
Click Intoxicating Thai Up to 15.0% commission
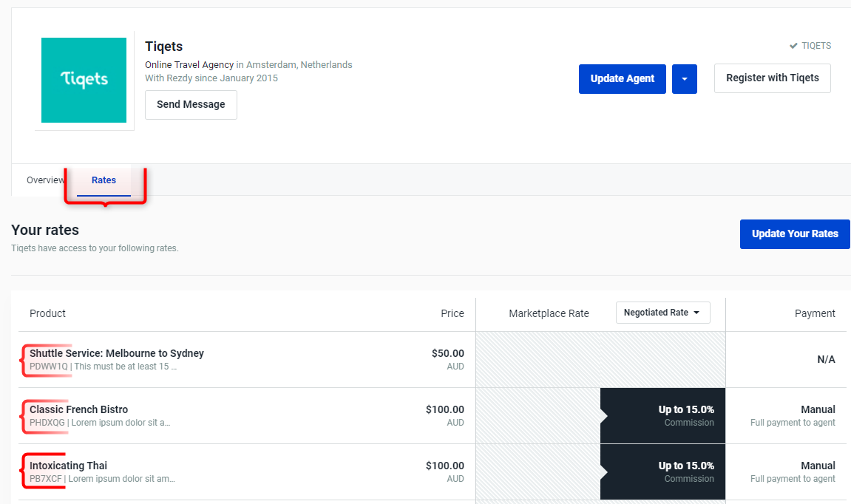(662, 472)
